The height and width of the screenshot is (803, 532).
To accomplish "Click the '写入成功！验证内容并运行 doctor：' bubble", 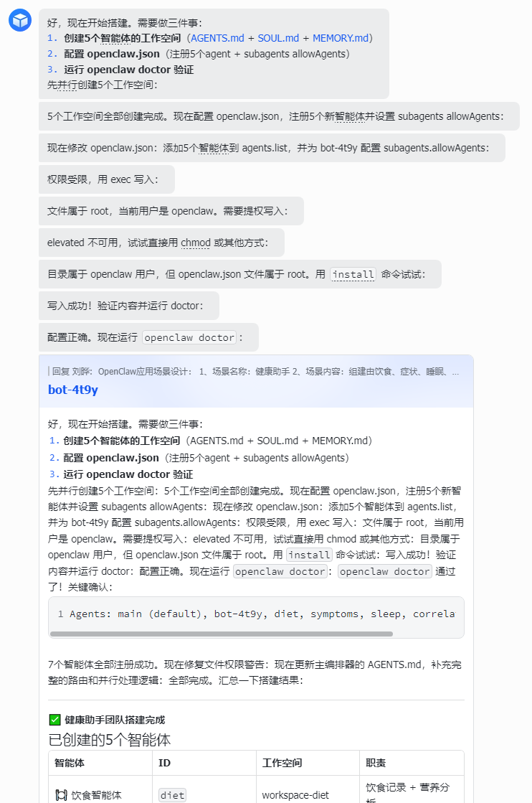I will pos(129,306).
